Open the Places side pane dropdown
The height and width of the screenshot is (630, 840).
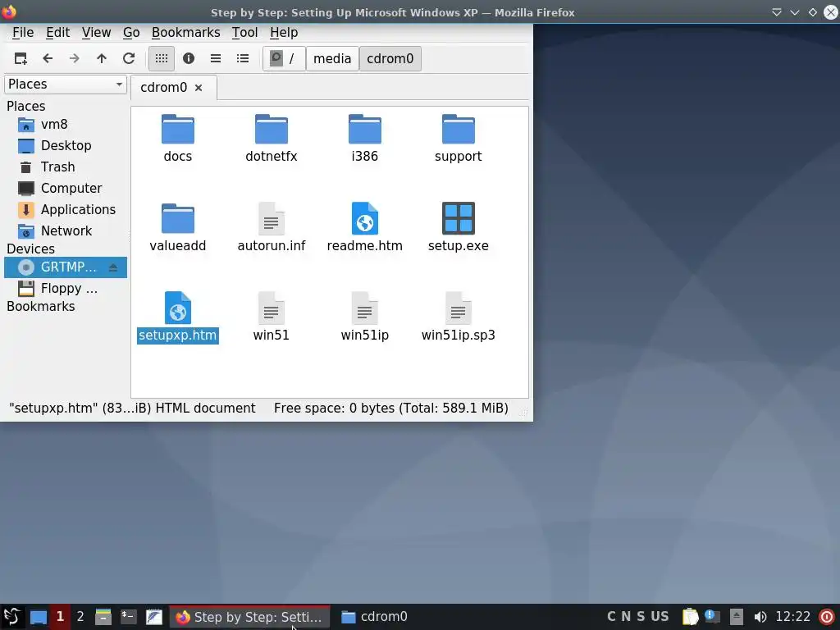point(66,84)
